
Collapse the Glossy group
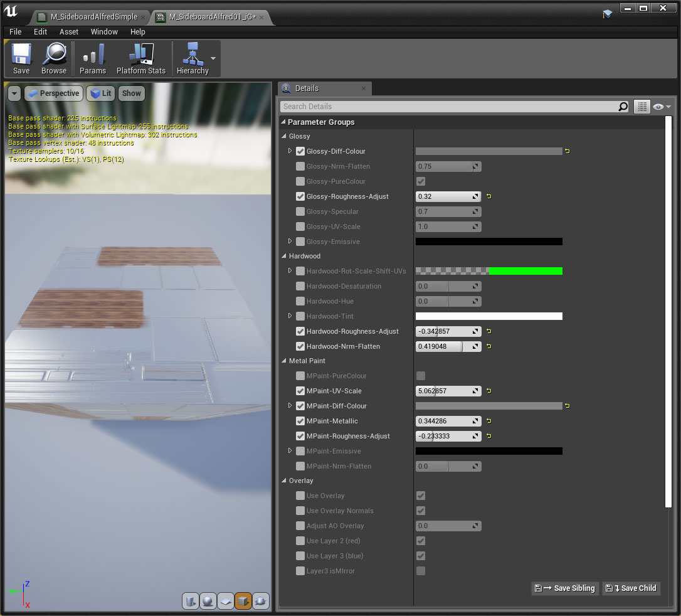[284, 136]
